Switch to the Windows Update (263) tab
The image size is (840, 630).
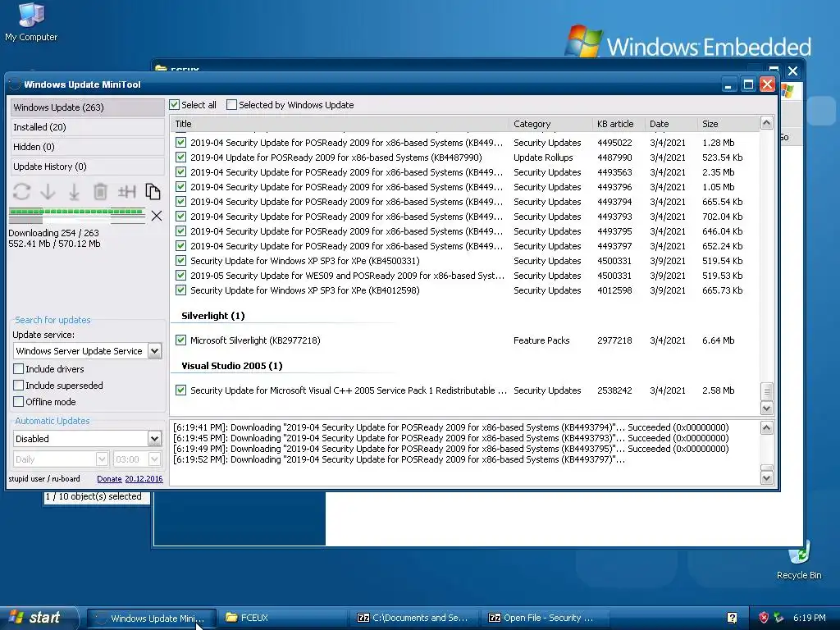click(x=87, y=107)
